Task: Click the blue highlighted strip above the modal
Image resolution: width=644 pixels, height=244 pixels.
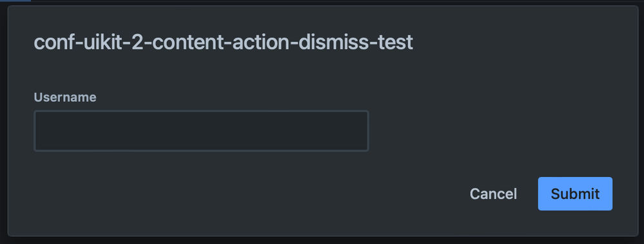Action: coord(15,1)
